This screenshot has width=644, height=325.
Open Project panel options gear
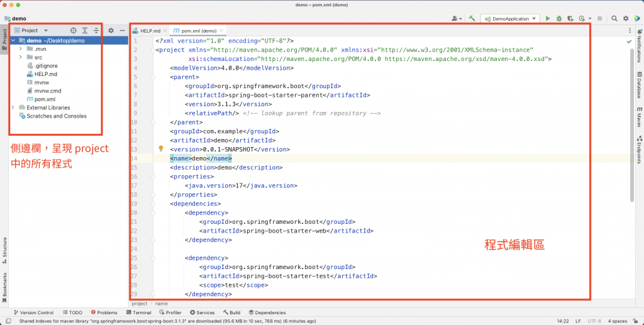click(111, 30)
